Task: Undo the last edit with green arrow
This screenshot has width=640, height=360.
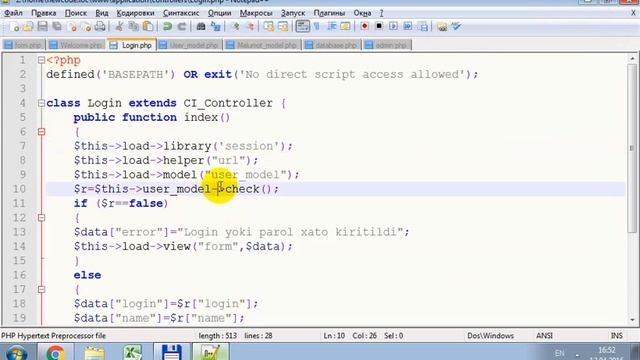Action: (x=167, y=27)
